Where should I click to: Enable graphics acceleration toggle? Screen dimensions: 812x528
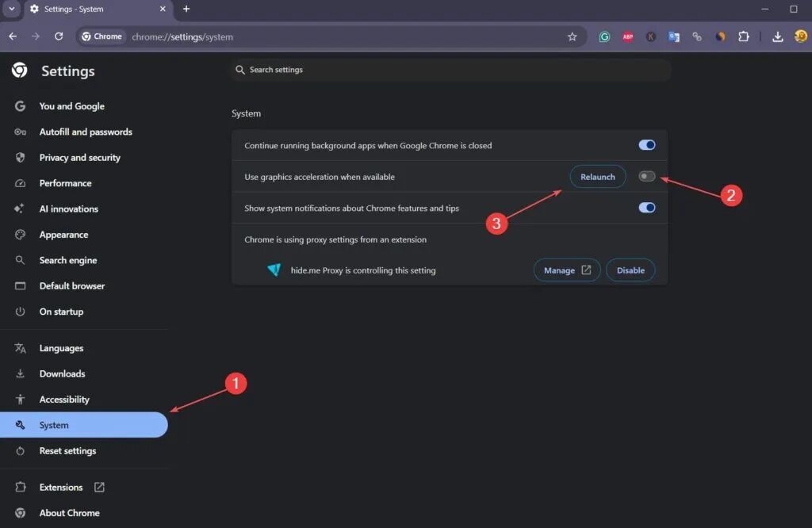[x=647, y=177]
